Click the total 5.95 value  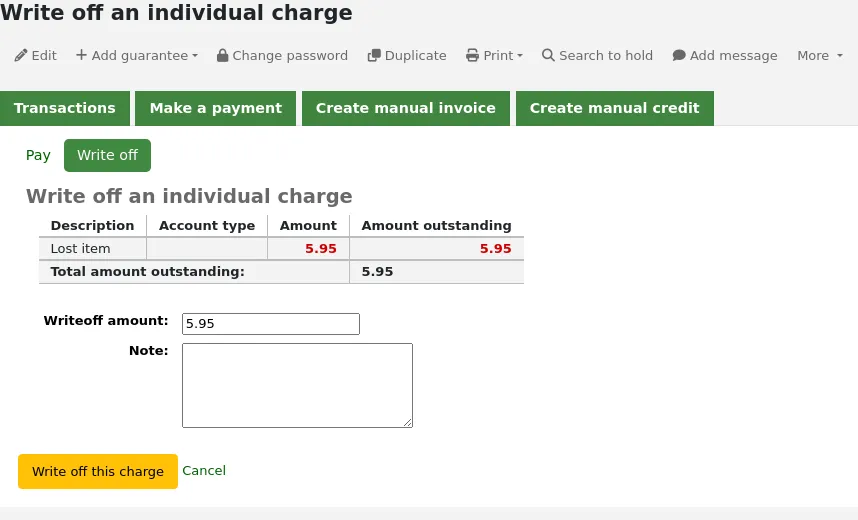click(377, 271)
